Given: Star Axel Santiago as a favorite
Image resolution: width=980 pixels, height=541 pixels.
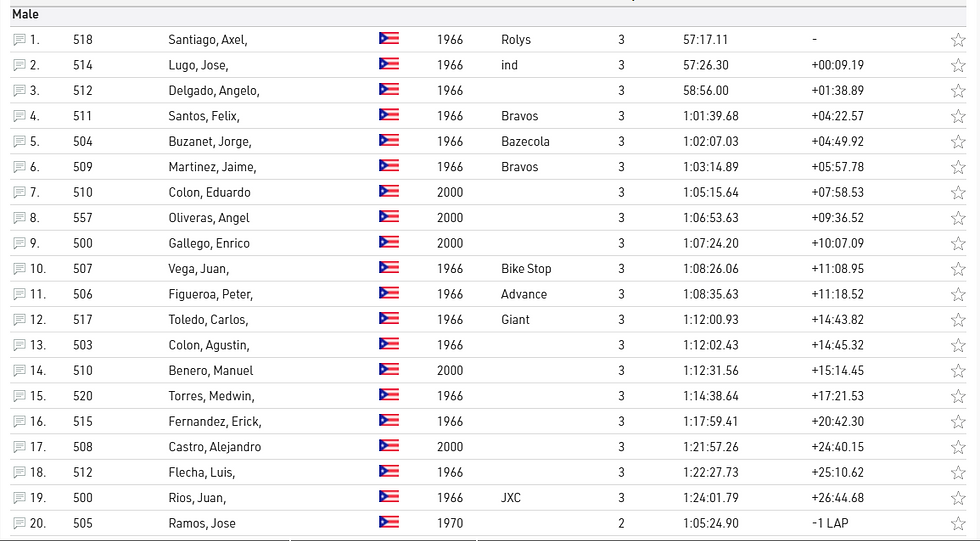Looking at the screenshot, I should click(x=958, y=40).
